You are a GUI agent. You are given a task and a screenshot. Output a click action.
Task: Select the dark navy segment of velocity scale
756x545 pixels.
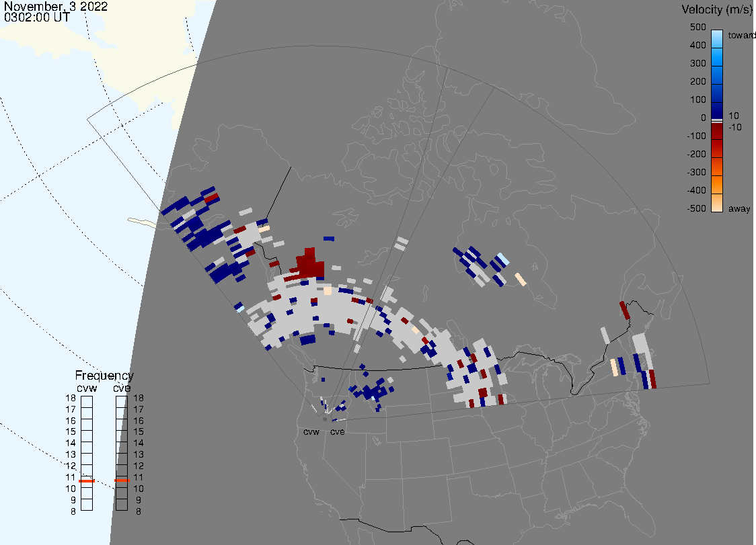(717, 110)
